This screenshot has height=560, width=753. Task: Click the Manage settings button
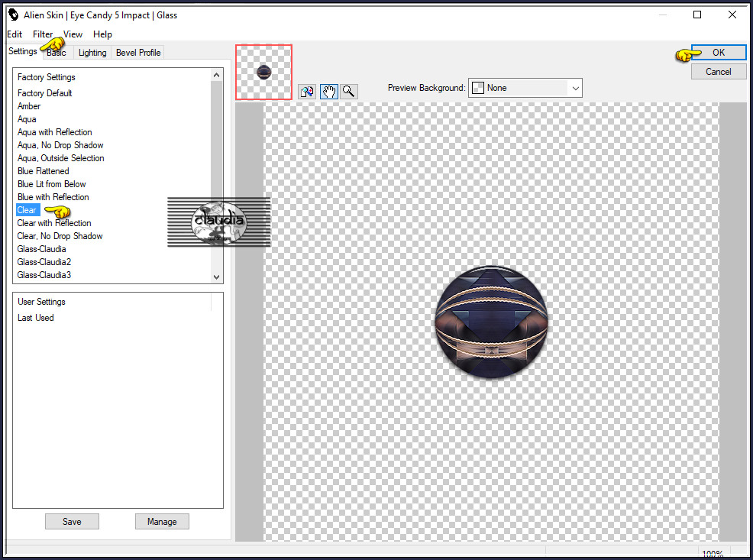click(x=162, y=522)
